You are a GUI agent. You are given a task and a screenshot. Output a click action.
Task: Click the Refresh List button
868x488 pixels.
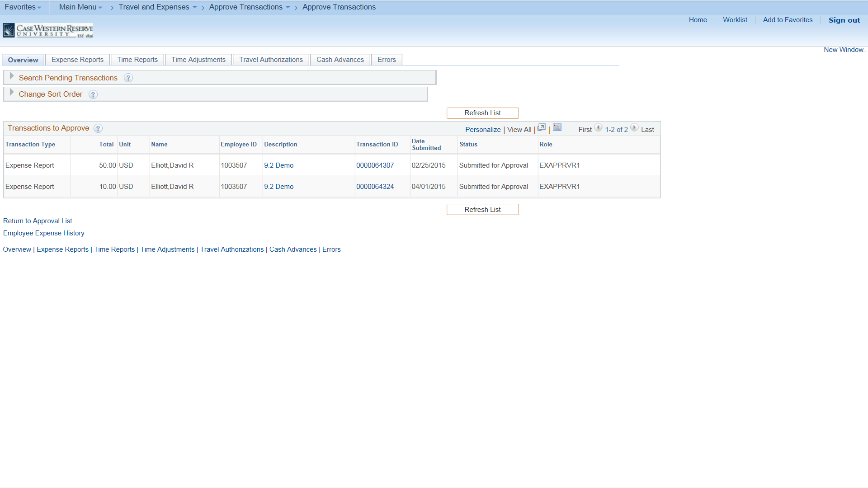(482, 113)
